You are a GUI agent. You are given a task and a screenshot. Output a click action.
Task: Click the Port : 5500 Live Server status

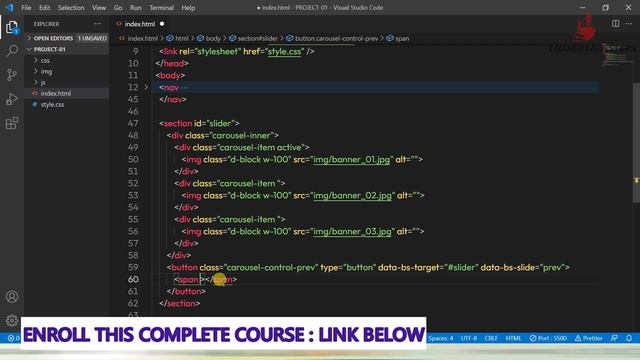click(548, 338)
